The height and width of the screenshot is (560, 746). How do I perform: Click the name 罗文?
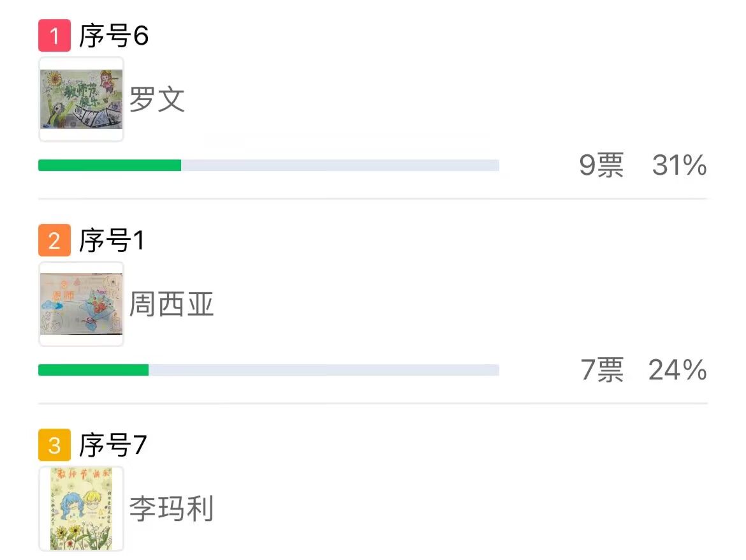point(157,100)
